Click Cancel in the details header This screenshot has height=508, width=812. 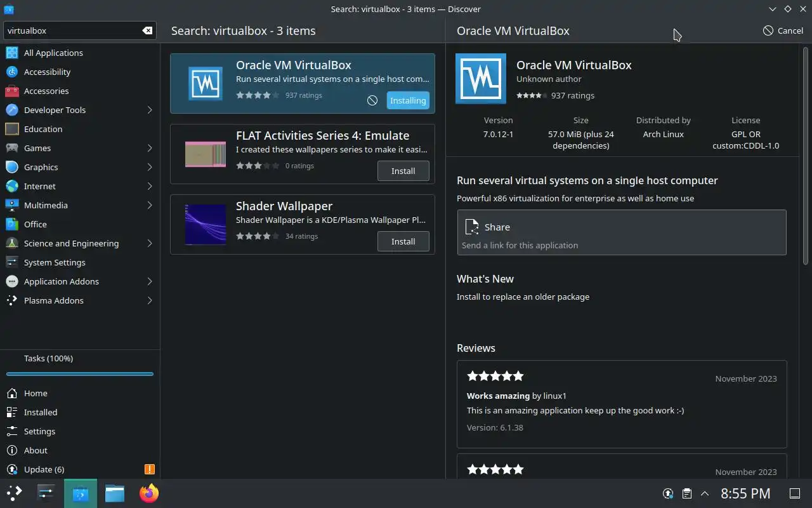pos(783,30)
